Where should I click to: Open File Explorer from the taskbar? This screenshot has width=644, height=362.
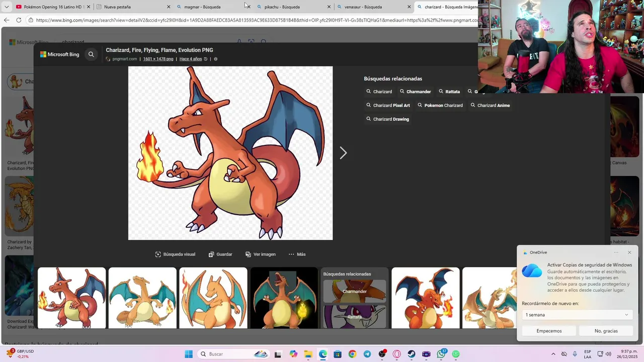308,354
